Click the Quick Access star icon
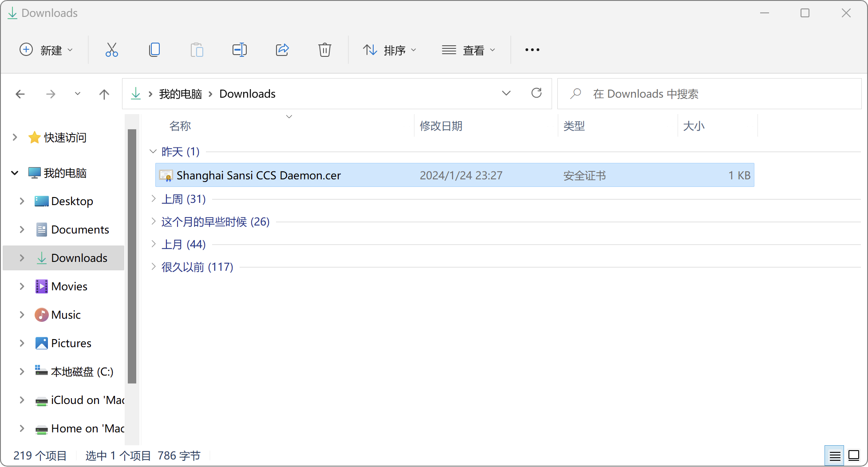This screenshot has height=467, width=868. coord(34,138)
